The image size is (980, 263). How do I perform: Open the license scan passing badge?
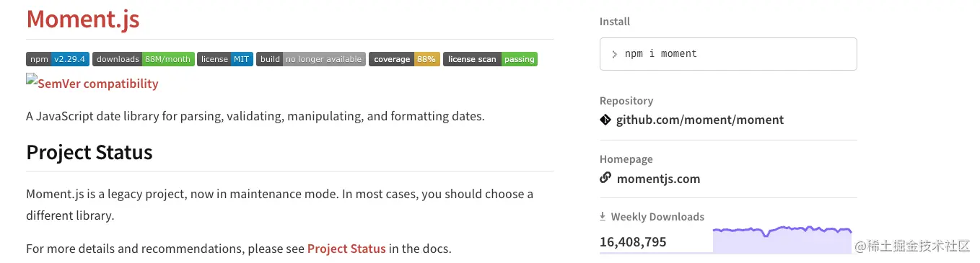click(x=490, y=59)
